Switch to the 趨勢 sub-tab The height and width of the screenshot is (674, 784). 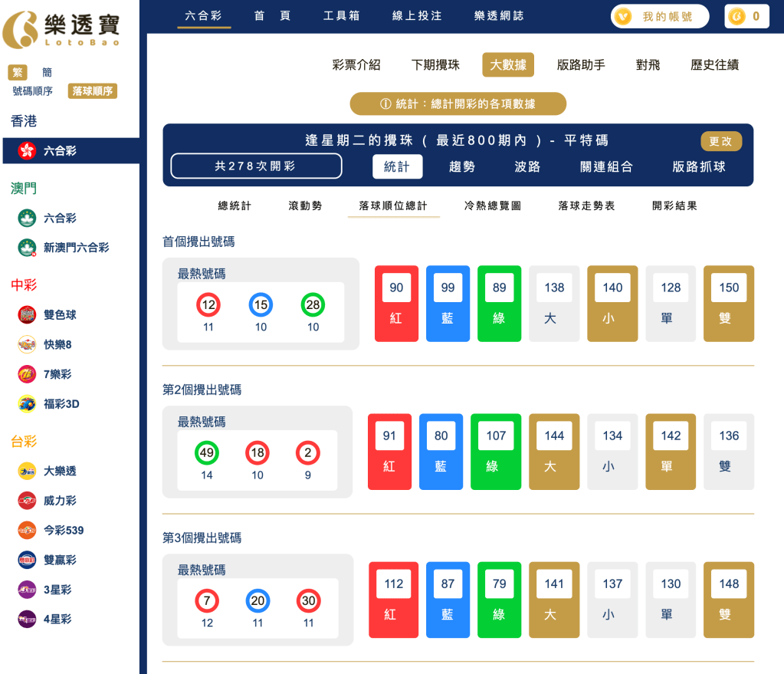click(x=461, y=166)
